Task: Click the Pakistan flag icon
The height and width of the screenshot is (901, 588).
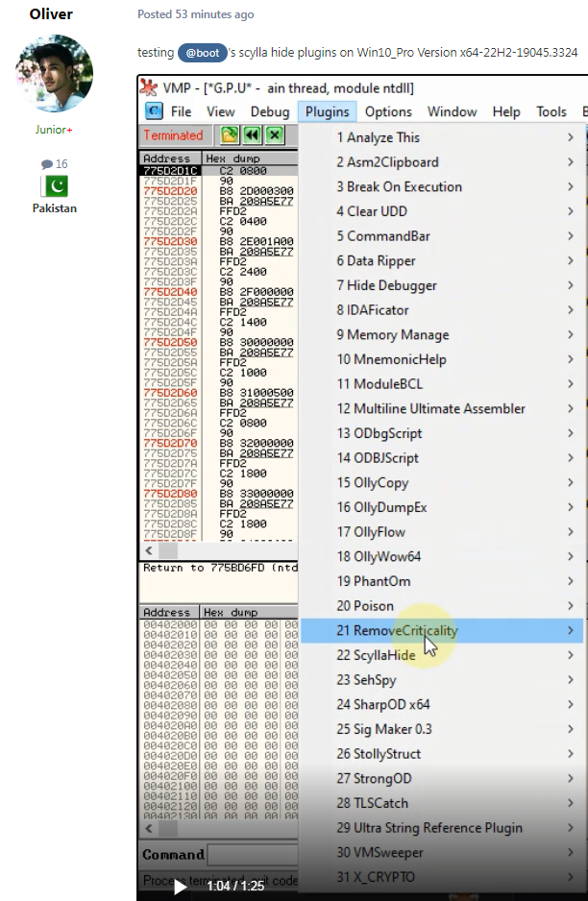Action: [56, 185]
